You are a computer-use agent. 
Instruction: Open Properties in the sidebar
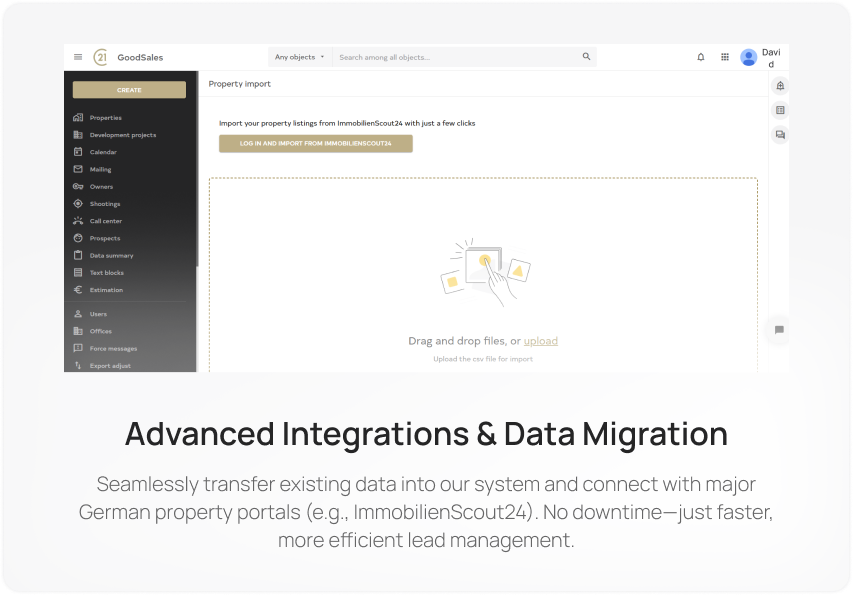[106, 117]
